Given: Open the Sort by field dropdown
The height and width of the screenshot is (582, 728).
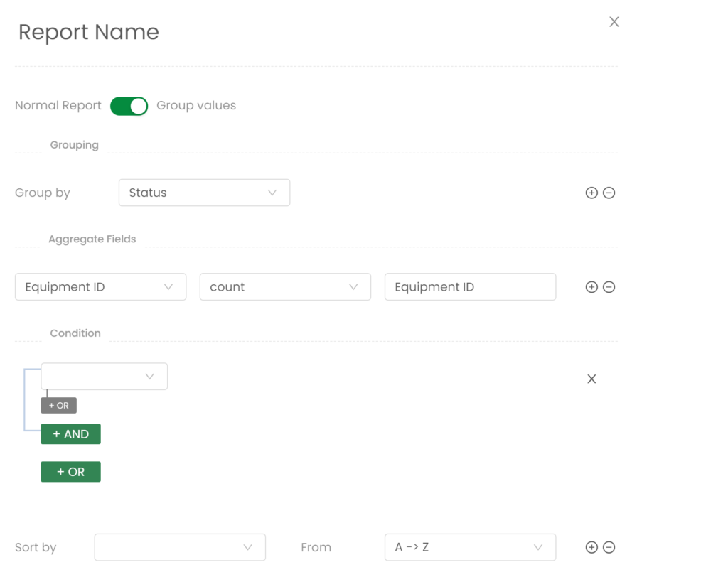Looking at the screenshot, I should pos(180,547).
